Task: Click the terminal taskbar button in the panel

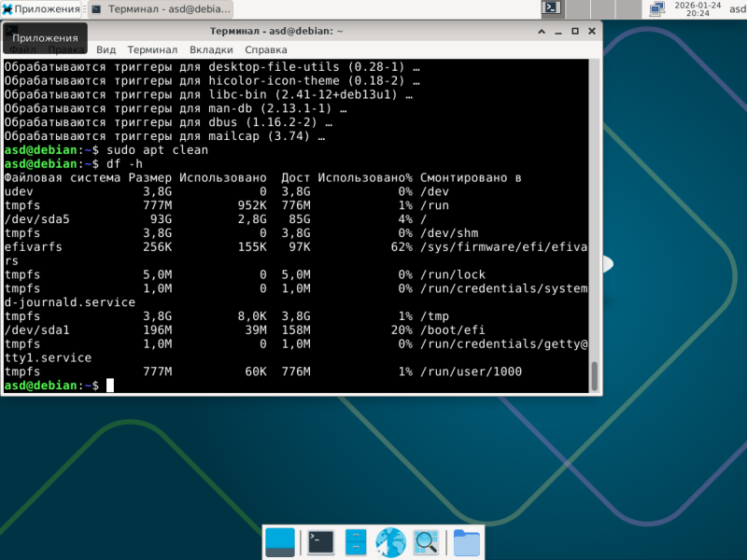Action: click(161, 9)
